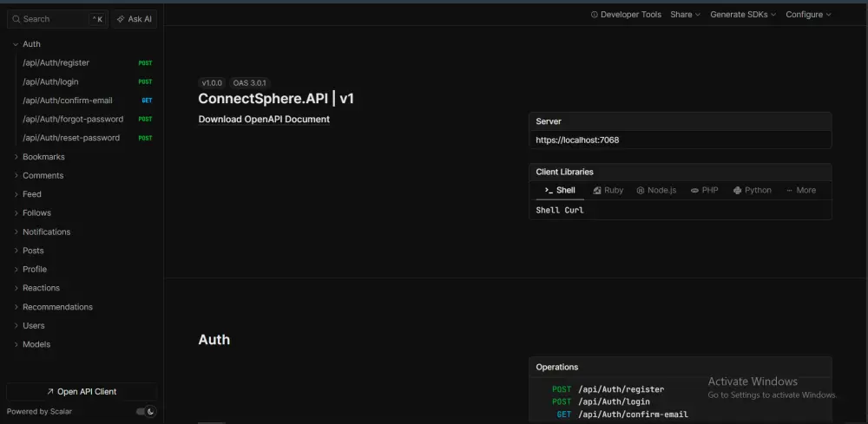
Task: Click the server URL https://localhost:7068
Action: tap(577, 140)
